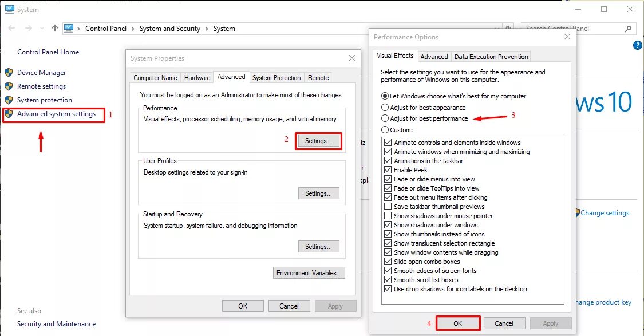Click the Change settings link
This screenshot has height=336, width=644.
coord(605,213)
